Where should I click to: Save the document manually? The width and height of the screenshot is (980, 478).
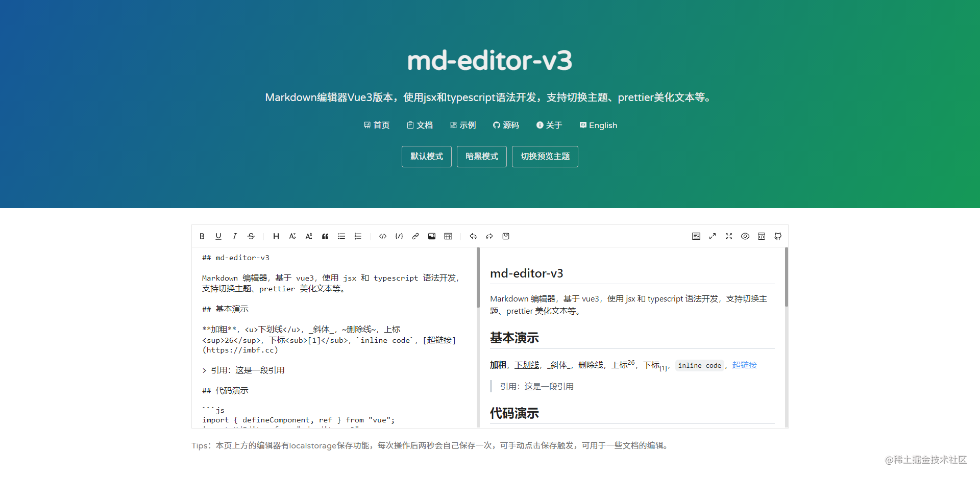(x=505, y=236)
